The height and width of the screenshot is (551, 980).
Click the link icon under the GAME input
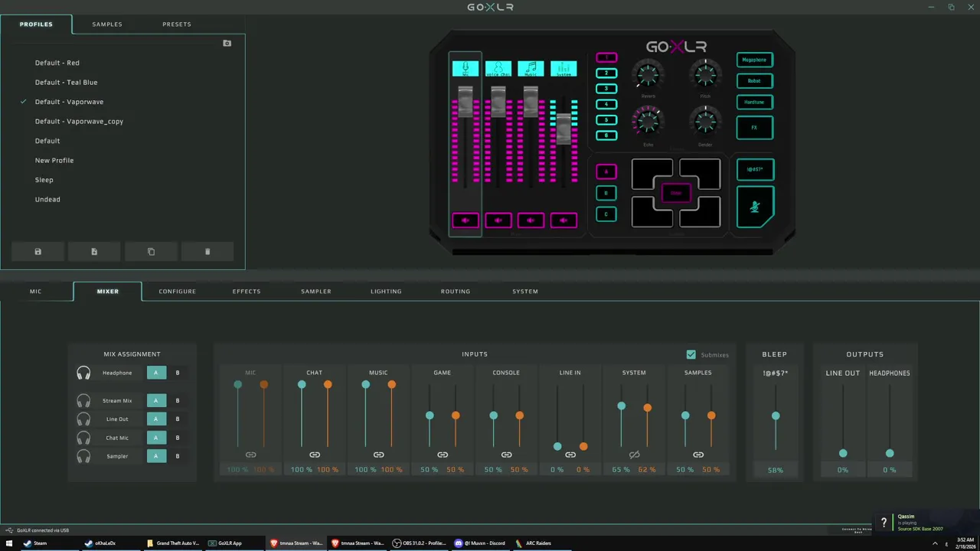click(443, 455)
